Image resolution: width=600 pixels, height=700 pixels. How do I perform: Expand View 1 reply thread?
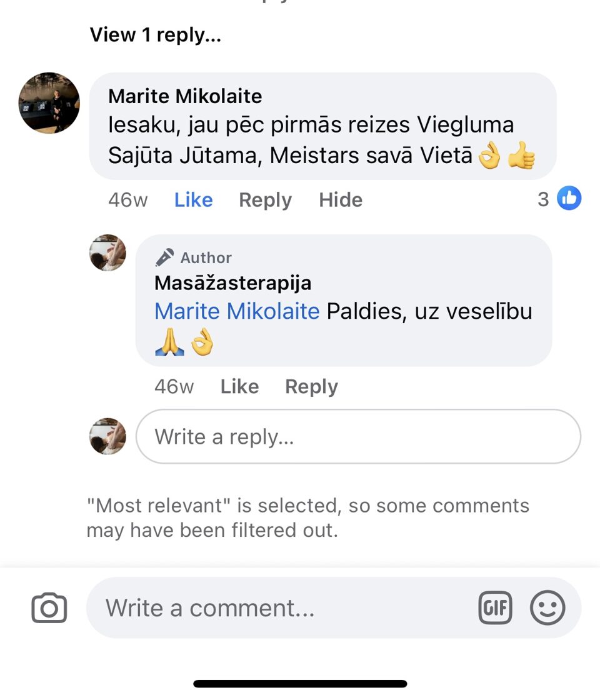[x=156, y=34]
